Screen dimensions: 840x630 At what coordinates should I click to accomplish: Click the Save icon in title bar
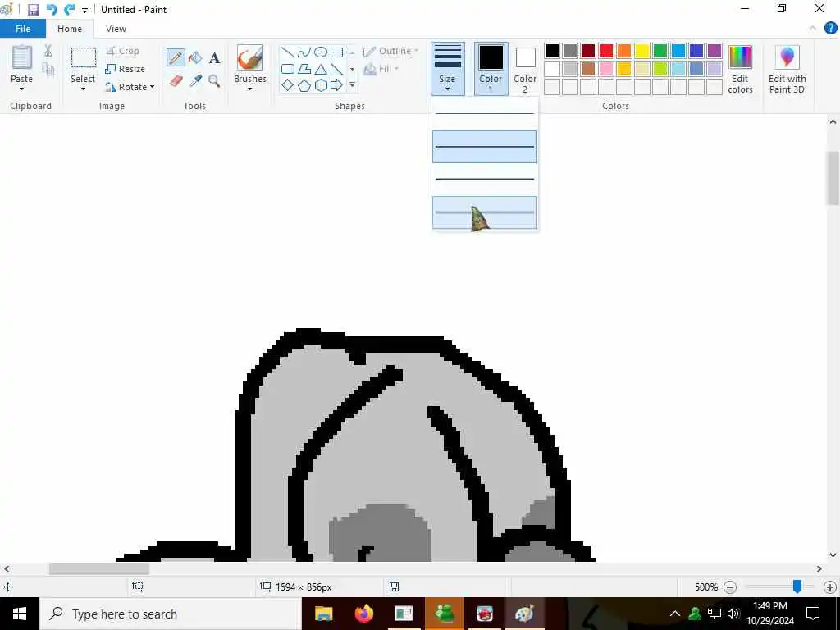pyautogui.click(x=33, y=9)
